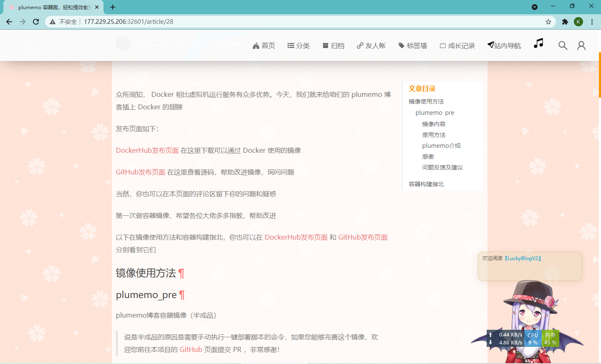The height and width of the screenshot is (364, 601).
Task: Open the tab search dropdown arrow
Action: coord(535,7)
